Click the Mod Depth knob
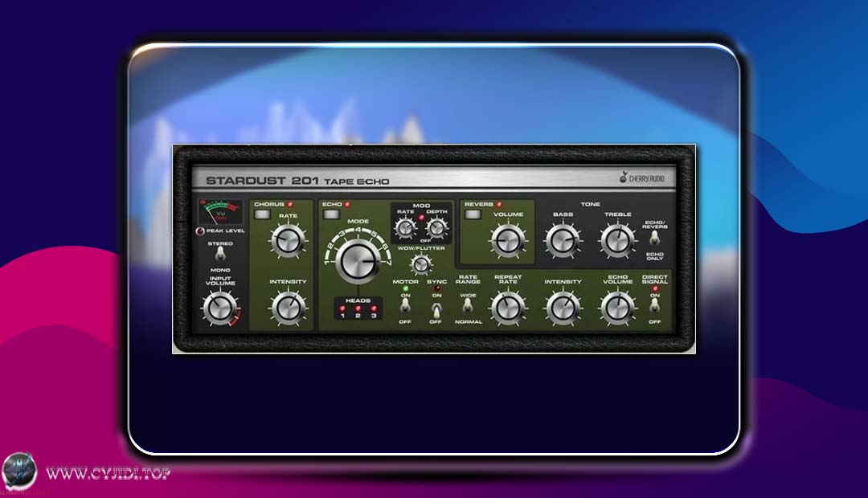The width and height of the screenshot is (868, 498). pos(436,228)
